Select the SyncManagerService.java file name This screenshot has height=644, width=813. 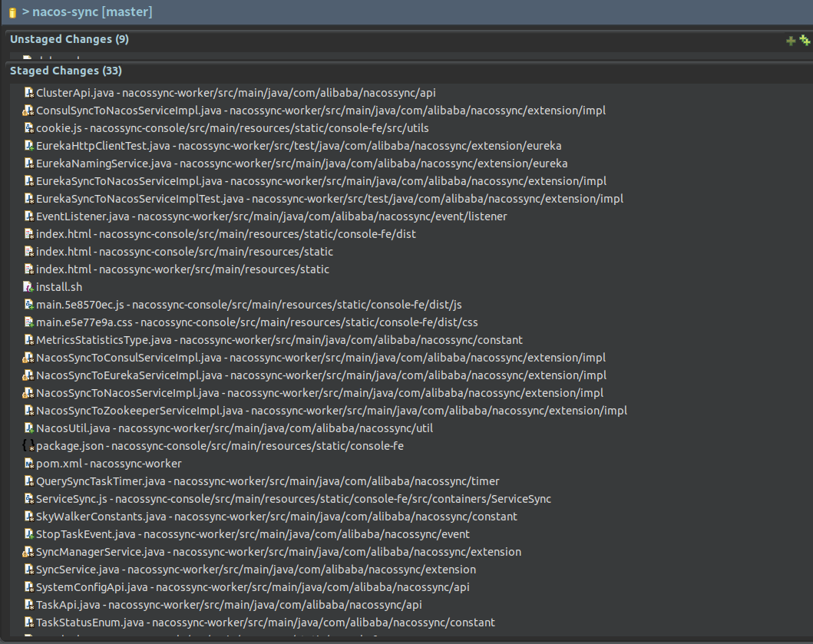coord(100,552)
